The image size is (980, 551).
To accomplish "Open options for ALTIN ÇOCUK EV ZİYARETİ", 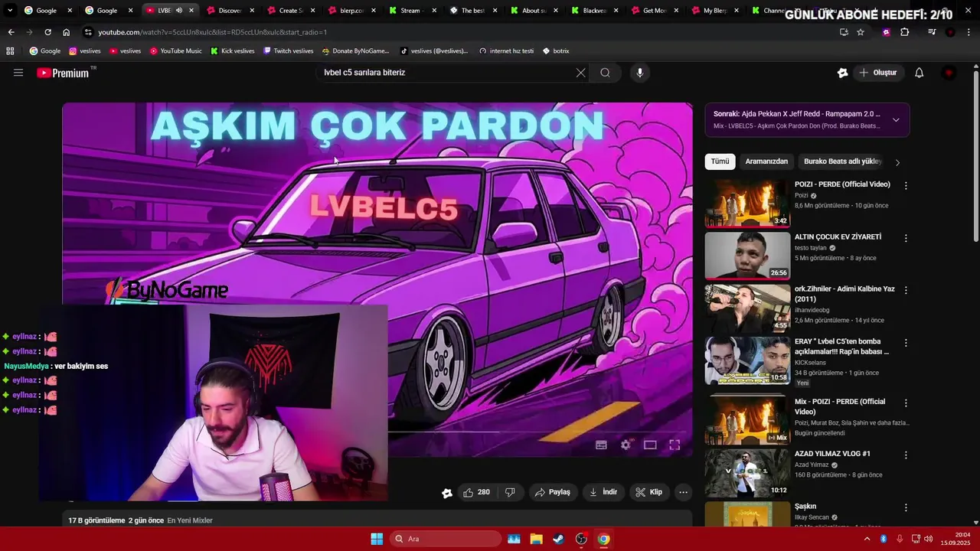I will [906, 238].
